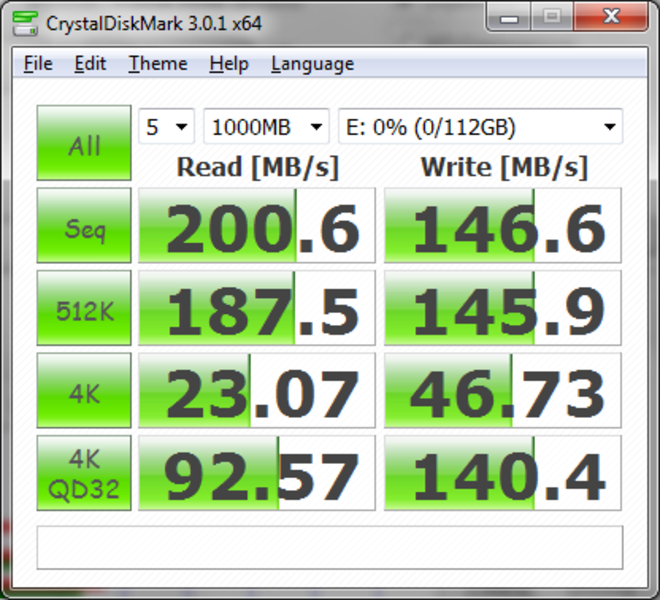This screenshot has width=660, height=600.
Task: Open the File menu
Action: pyautogui.click(x=38, y=64)
